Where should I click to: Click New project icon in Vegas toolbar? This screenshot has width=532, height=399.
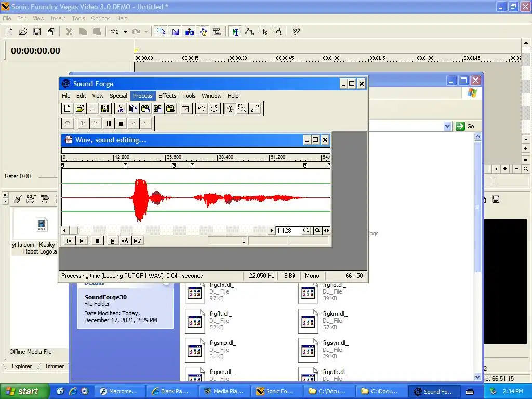pyautogui.click(x=9, y=32)
